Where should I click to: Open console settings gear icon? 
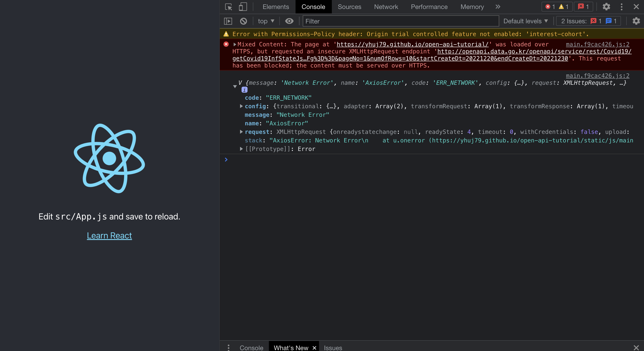pos(636,21)
